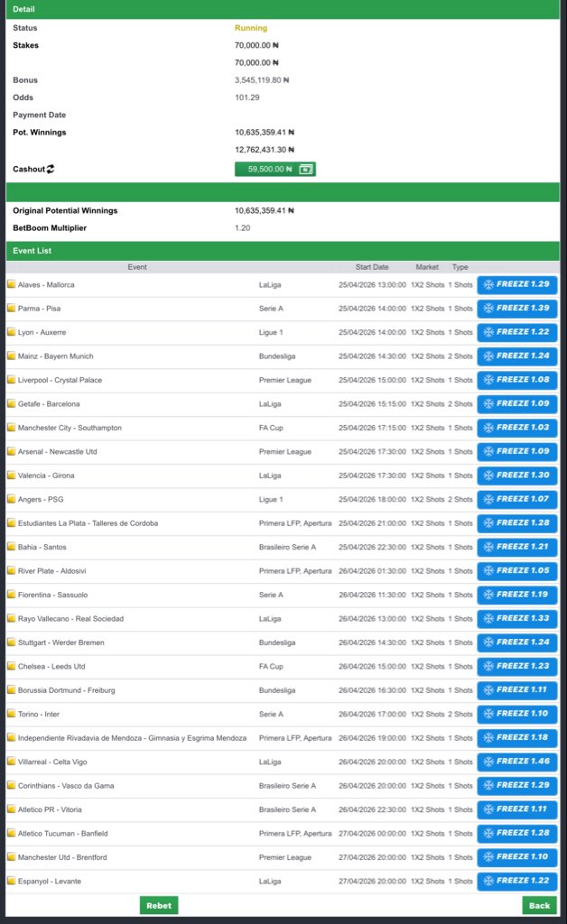Freeze Torino - Inter selection
Image resolution: width=567 pixels, height=924 pixels.
(517, 715)
